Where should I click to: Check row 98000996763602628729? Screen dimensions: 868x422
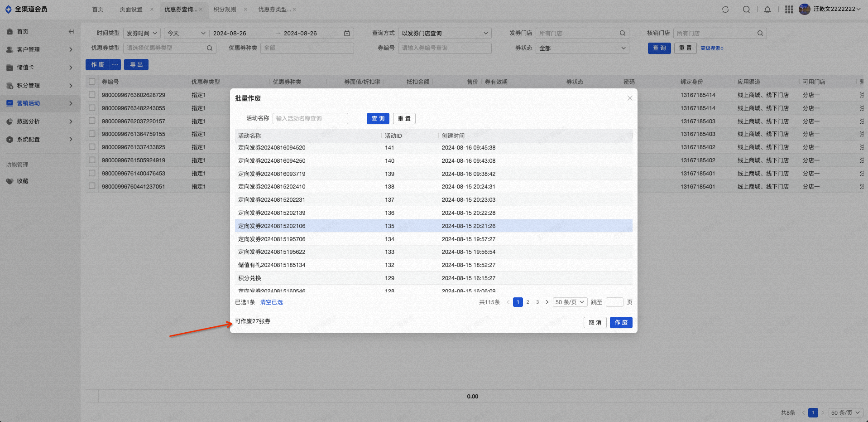[92, 95]
